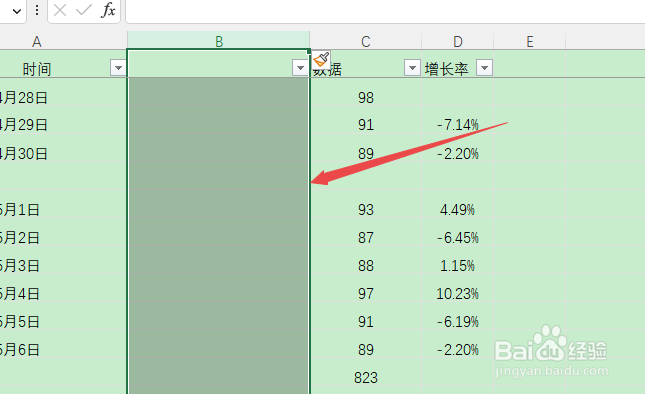This screenshot has width=645, height=394.
Task: Open the insert function fx button
Action: click(x=108, y=10)
